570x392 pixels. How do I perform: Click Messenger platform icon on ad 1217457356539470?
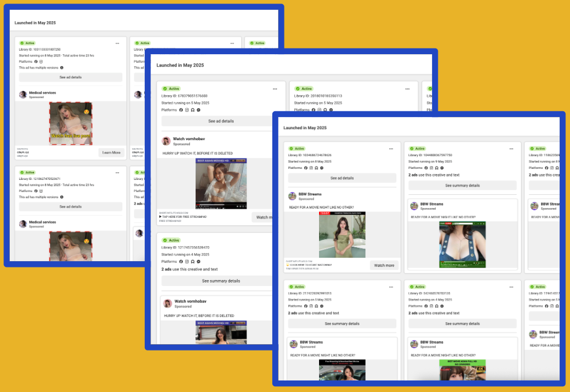[x=198, y=262]
